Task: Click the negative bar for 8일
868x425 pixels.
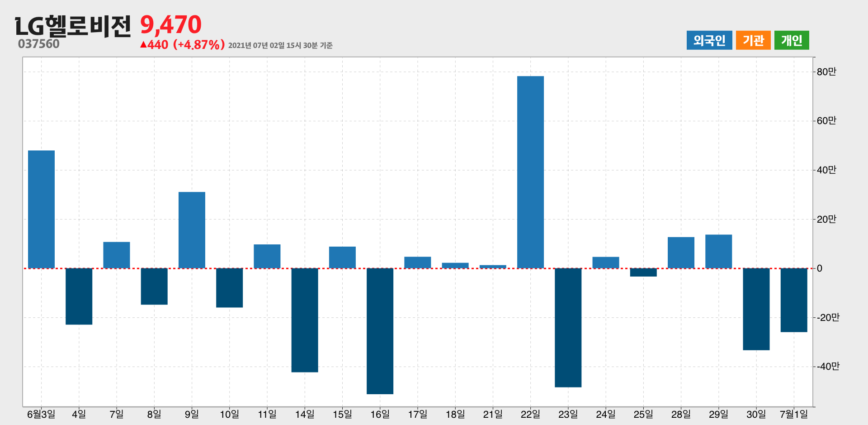Action: (154, 287)
